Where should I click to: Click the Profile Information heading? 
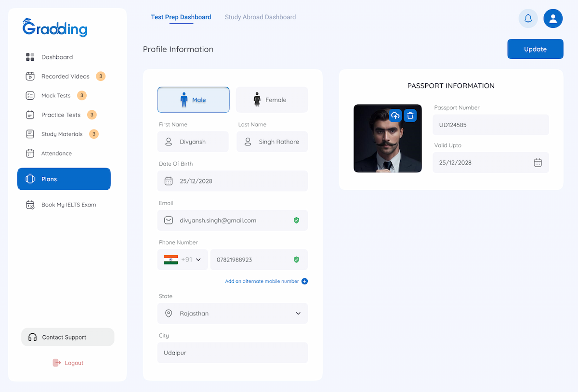pyautogui.click(x=178, y=49)
